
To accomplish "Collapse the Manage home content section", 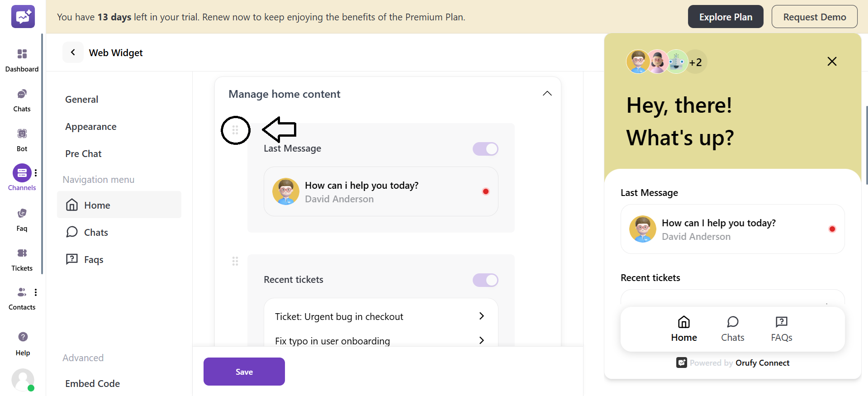I will click(x=547, y=93).
